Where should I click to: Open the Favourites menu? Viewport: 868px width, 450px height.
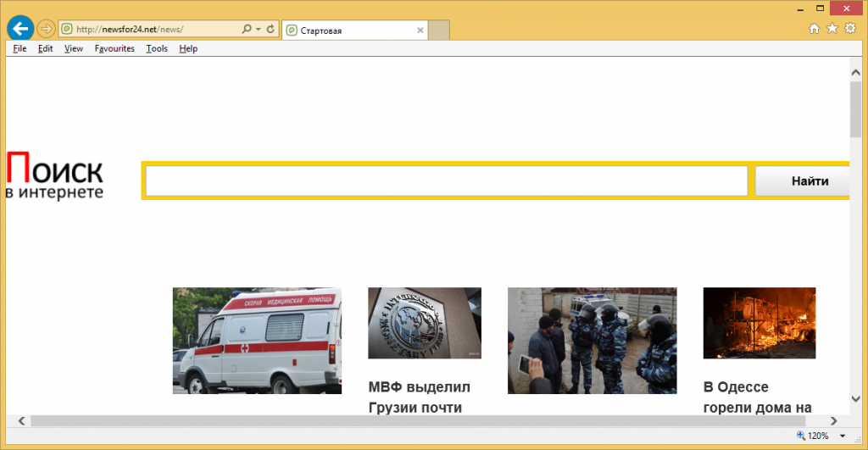(x=114, y=48)
